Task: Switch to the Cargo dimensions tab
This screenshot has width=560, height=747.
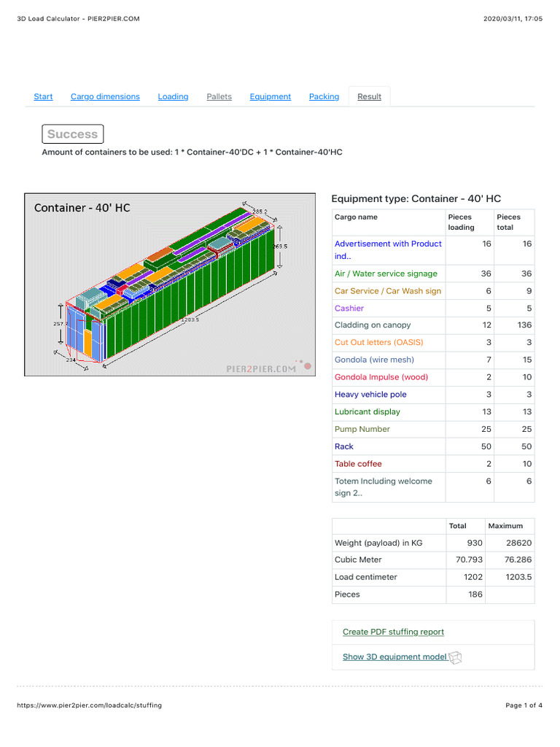Action: 105,96
